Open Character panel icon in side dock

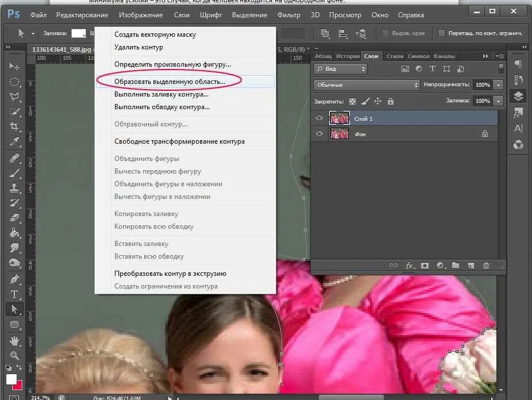click(518, 129)
